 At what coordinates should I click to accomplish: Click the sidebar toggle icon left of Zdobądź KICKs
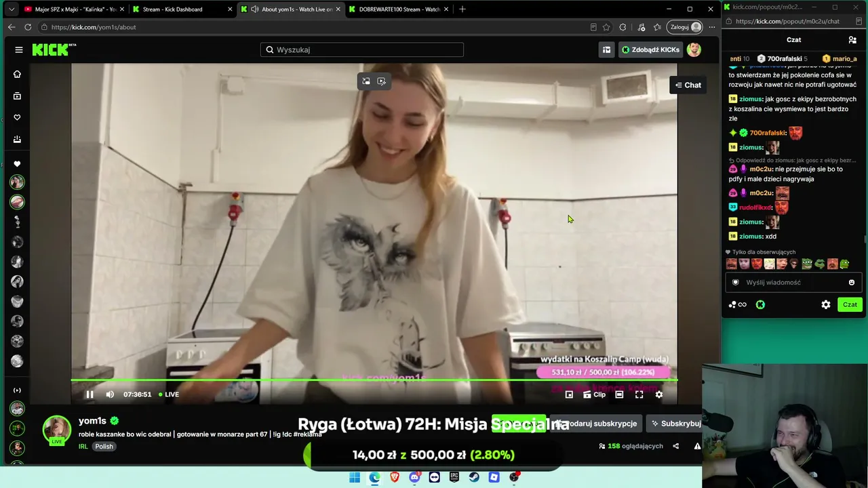[606, 49]
